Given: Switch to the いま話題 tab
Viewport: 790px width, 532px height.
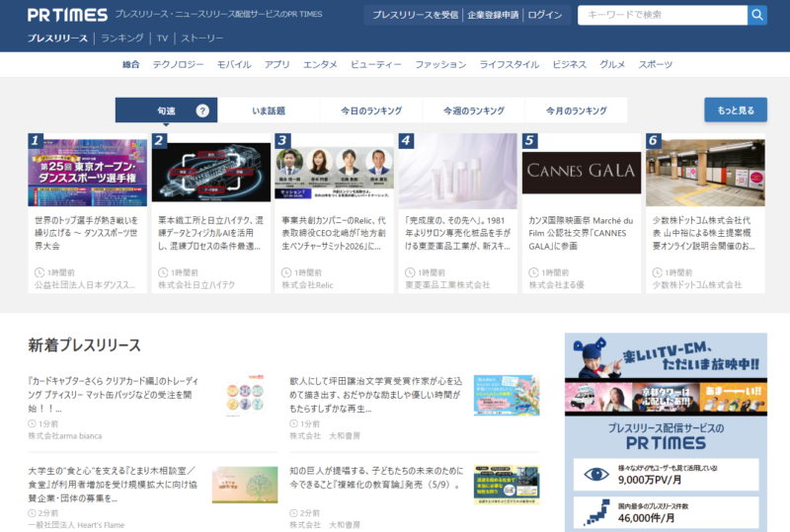Looking at the screenshot, I should 269,111.
